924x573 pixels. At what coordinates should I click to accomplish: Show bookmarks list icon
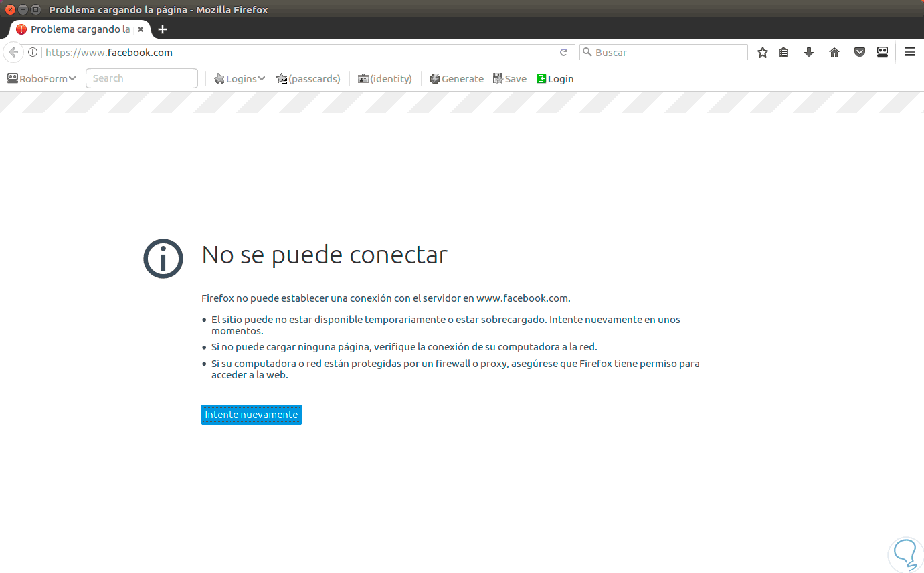click(783, 52)
